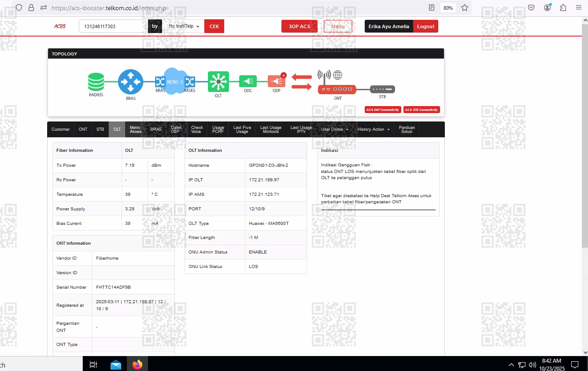The height and width of the screenshot is (371, 588).
Task: Select the STB device icon
Action: (x=382, y=89)
